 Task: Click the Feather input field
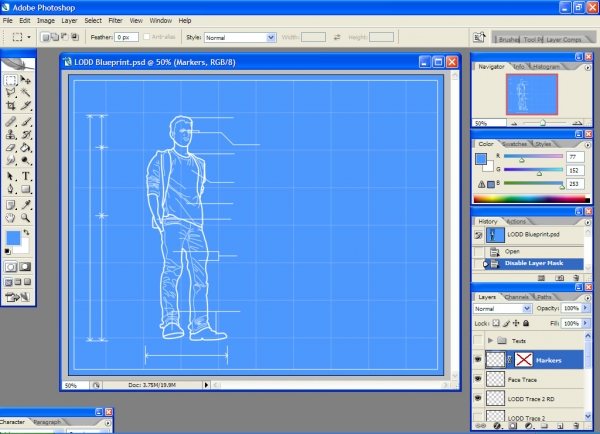click(126, 37)
